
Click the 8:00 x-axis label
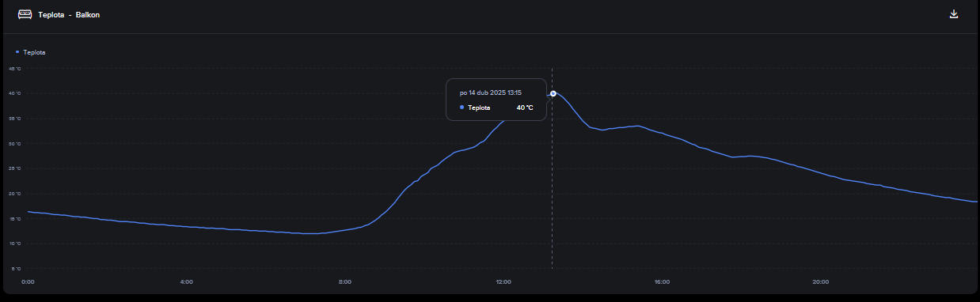(x=344, y=281)
